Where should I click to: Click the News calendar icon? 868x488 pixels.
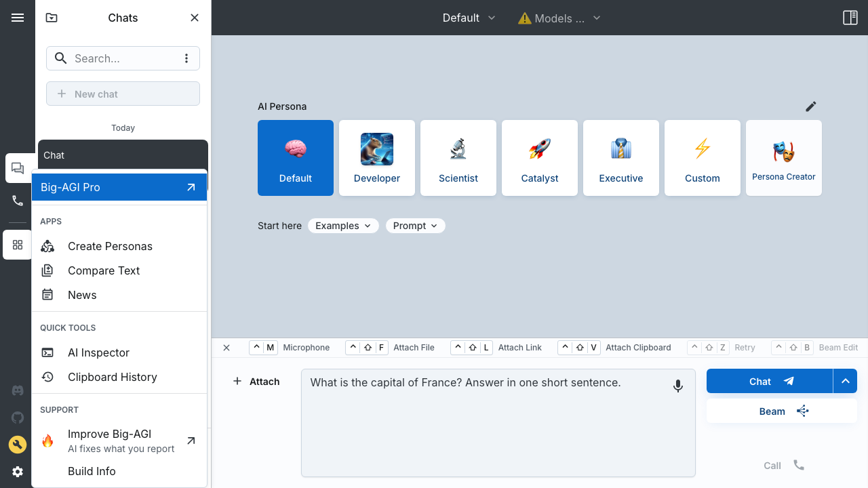(x=47, y=295)
